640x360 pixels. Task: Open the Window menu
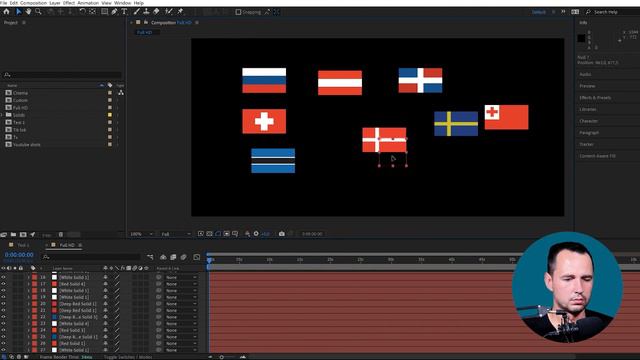(122, 3)
